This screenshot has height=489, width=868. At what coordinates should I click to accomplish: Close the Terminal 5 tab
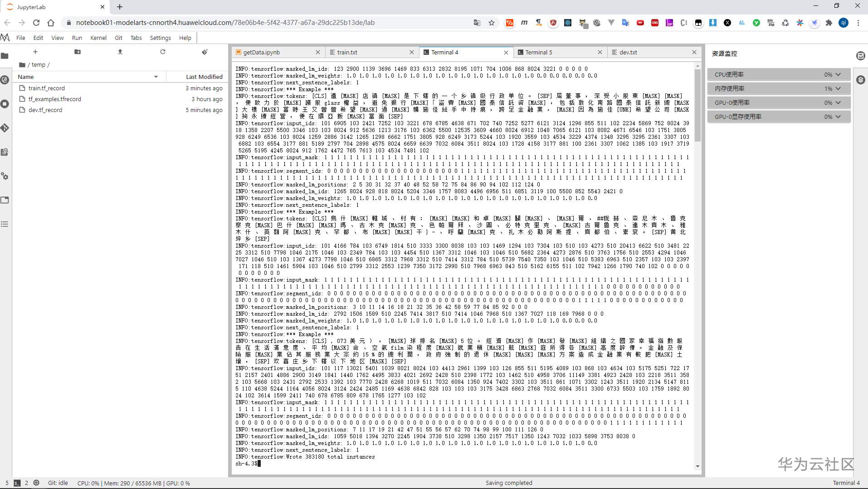tap(600, 53)
